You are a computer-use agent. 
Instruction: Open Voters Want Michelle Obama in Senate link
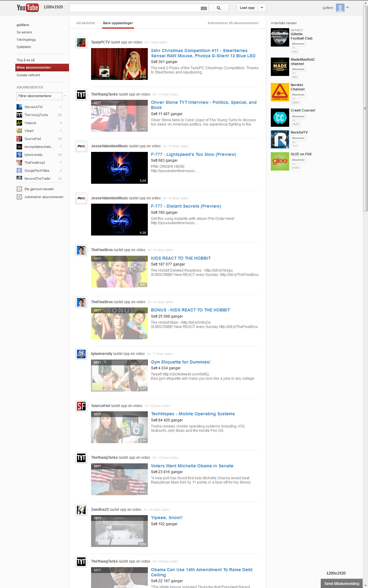pos(192,466)
